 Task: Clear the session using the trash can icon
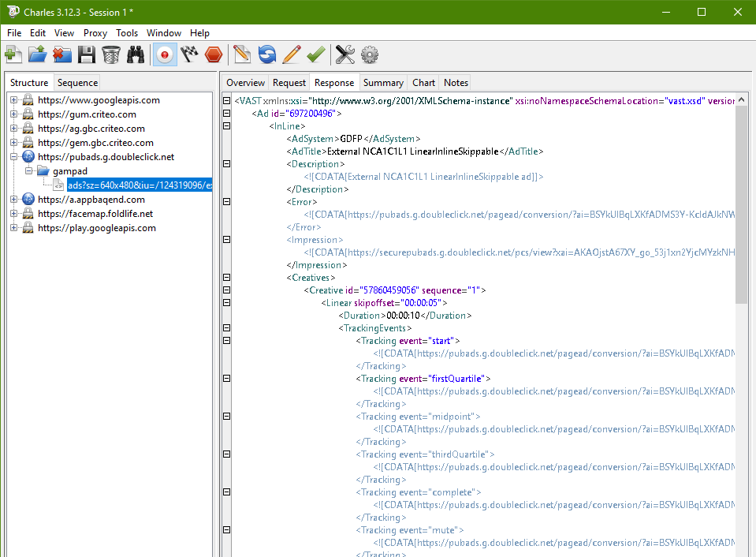[111, 54]
